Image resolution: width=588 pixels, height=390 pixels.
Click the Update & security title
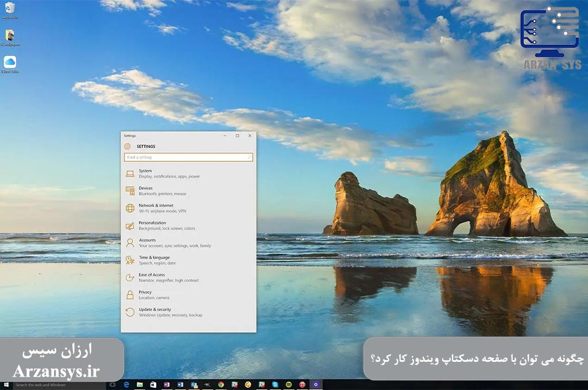(x=155, y=310)
